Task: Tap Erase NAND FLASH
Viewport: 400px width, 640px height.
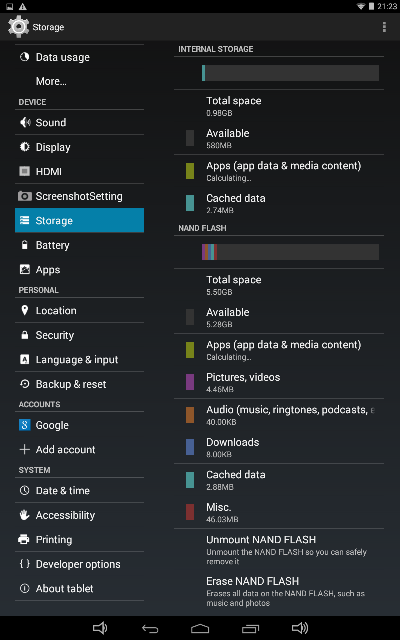Action: coord(279,591)
